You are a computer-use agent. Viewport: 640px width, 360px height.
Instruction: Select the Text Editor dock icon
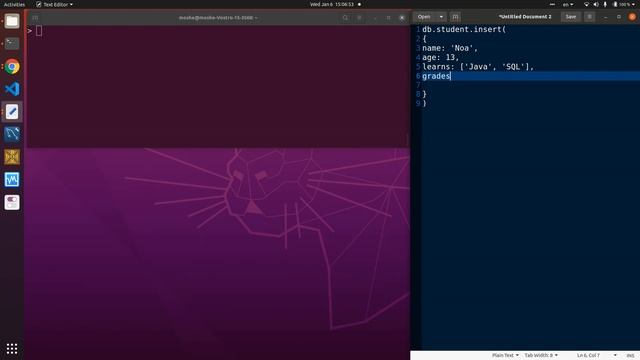point(12,111)
